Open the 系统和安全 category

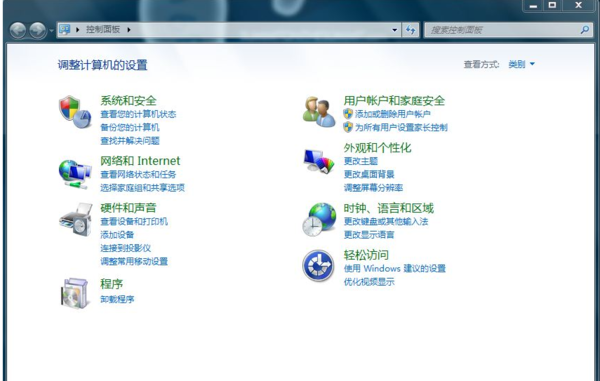click(x=128, y=101)
